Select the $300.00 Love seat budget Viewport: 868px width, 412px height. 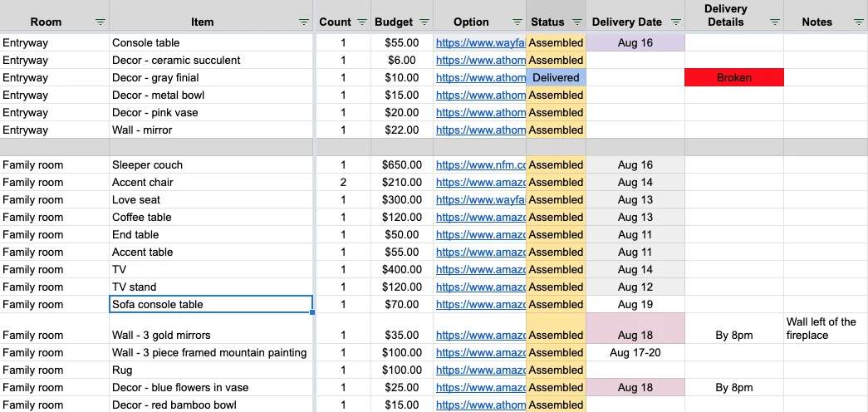pos(402,200)
